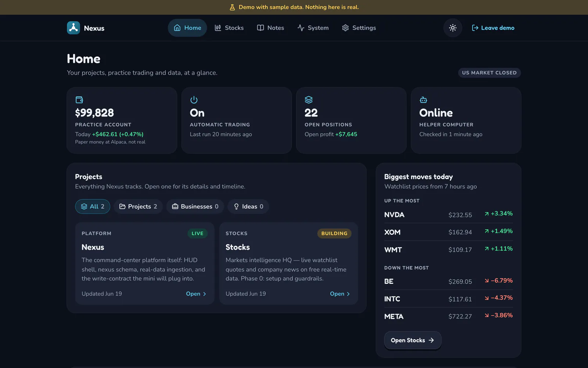
Task: Click the BE ticker row
Action: click(x=448, y=281)
